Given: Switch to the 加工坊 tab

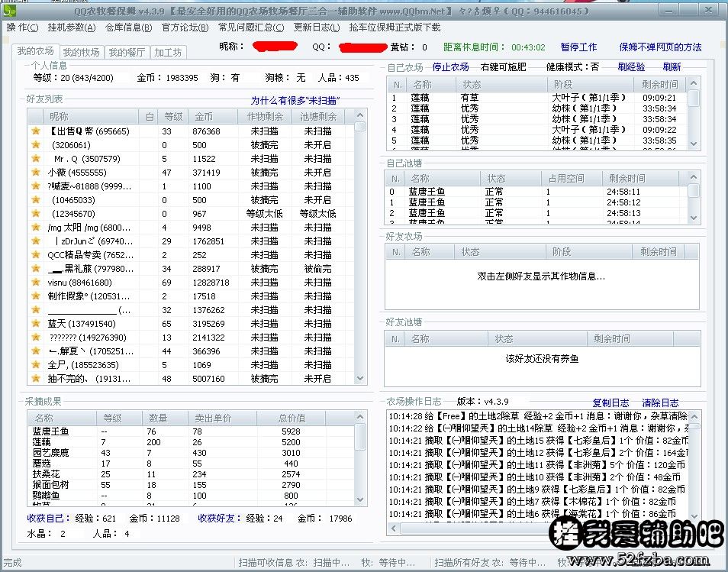Looking at the screenshot, I should point(168,53).
